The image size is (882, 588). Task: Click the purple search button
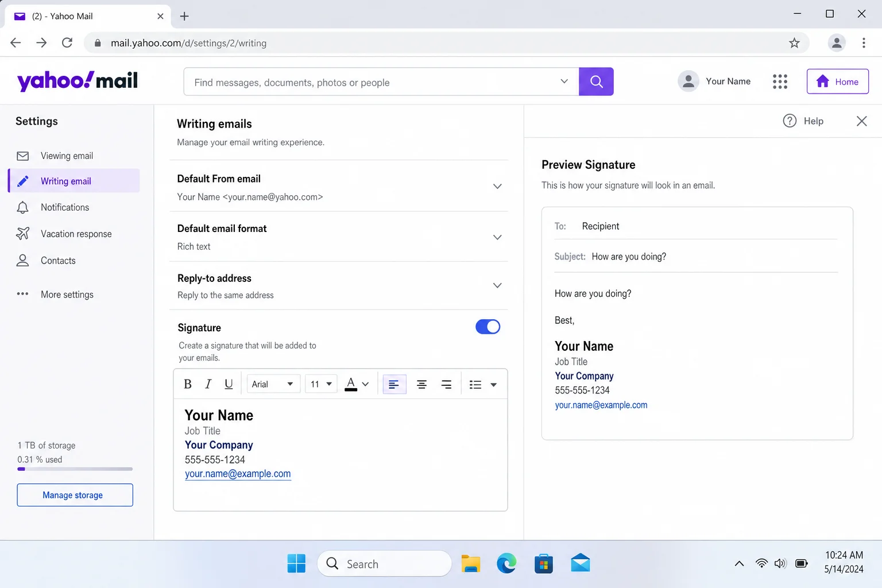(x=596, y=82)
